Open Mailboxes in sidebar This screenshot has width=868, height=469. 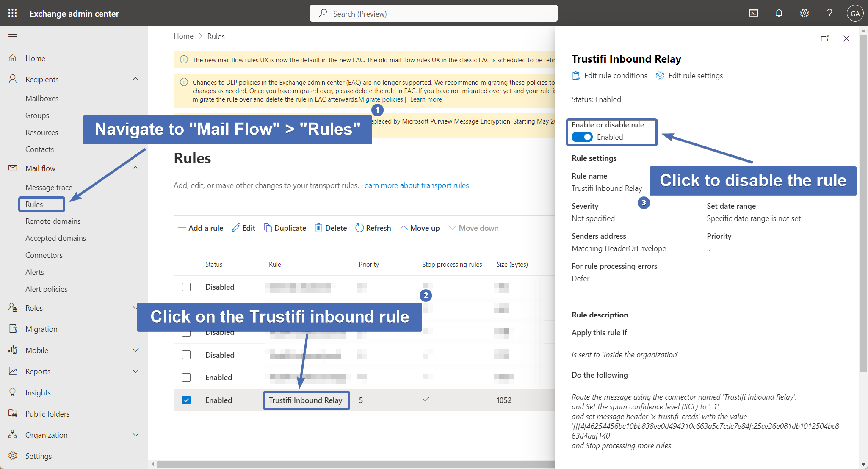[x=42, y=98]
